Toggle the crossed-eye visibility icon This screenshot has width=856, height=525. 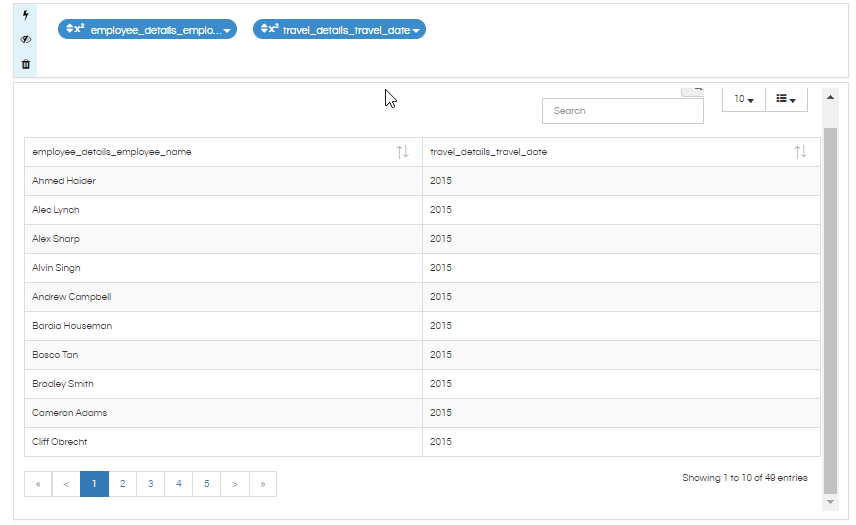pos(25,39)
